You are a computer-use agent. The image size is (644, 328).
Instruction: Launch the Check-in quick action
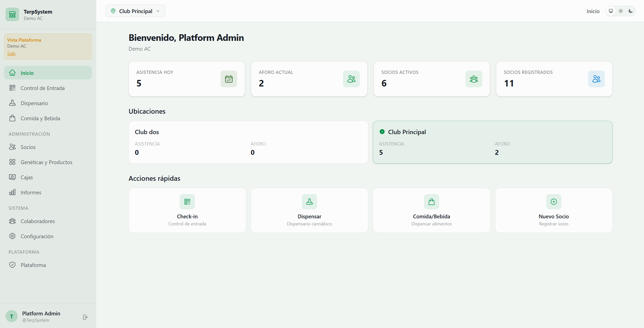coord(187,210)
